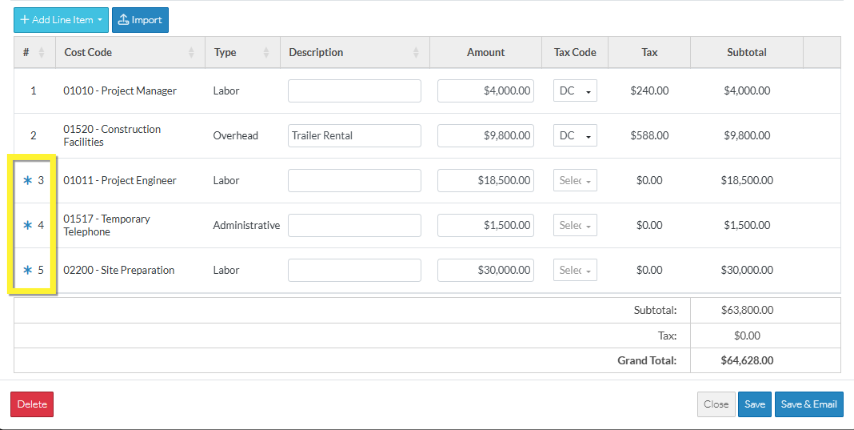Click the Save button

pos(755,404)
